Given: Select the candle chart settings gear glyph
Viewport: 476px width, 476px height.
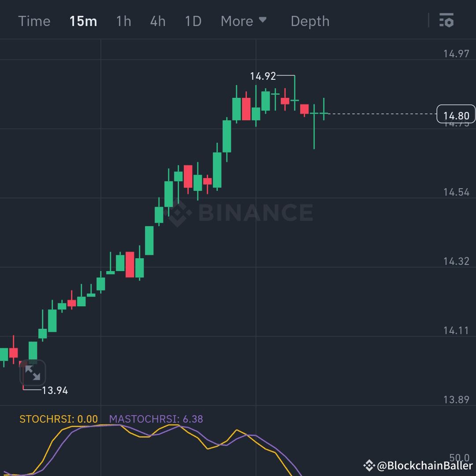Looking at the screenshot, I should coord(446,21).
